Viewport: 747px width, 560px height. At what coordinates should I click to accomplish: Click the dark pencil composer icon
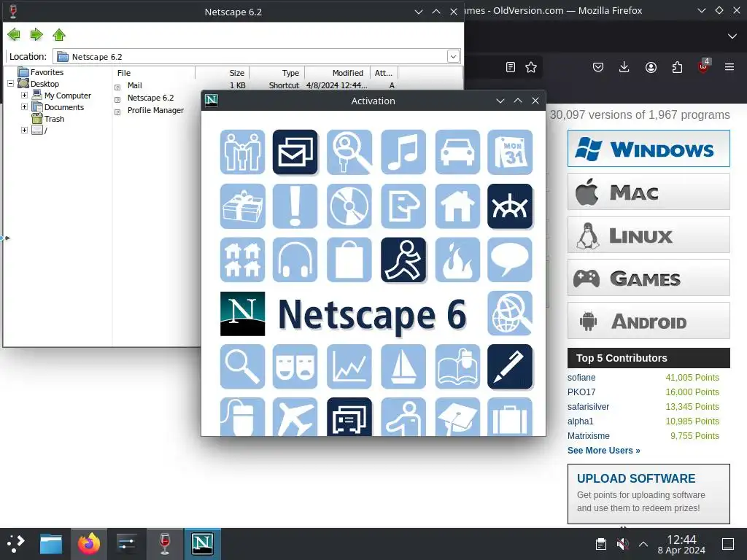510,367
